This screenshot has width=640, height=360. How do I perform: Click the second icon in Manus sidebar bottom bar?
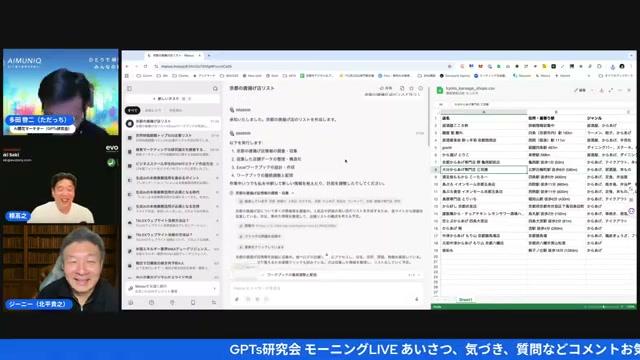151,302
